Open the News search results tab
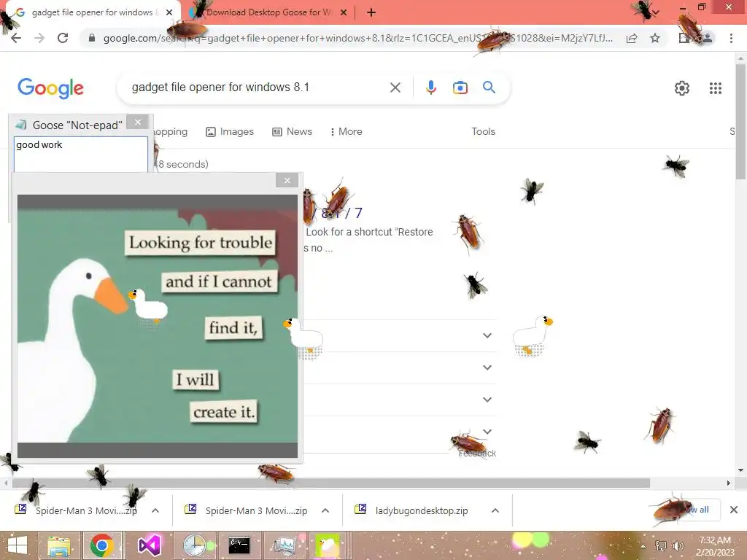The width and height of the screenshot is (747, 560). [292, 132]
